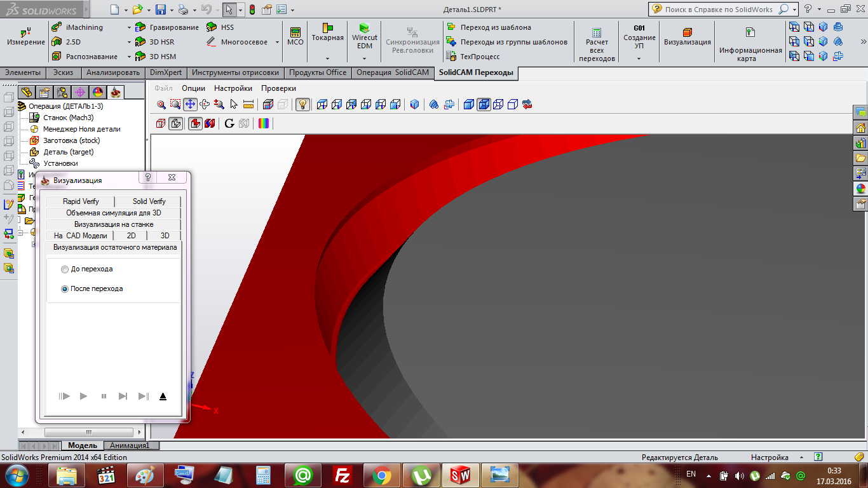Image resolution: width=868 pixels, height=488 pixels.
Task: Click the rainbow color spectrum icon
Action: click(x=263, y=123)
